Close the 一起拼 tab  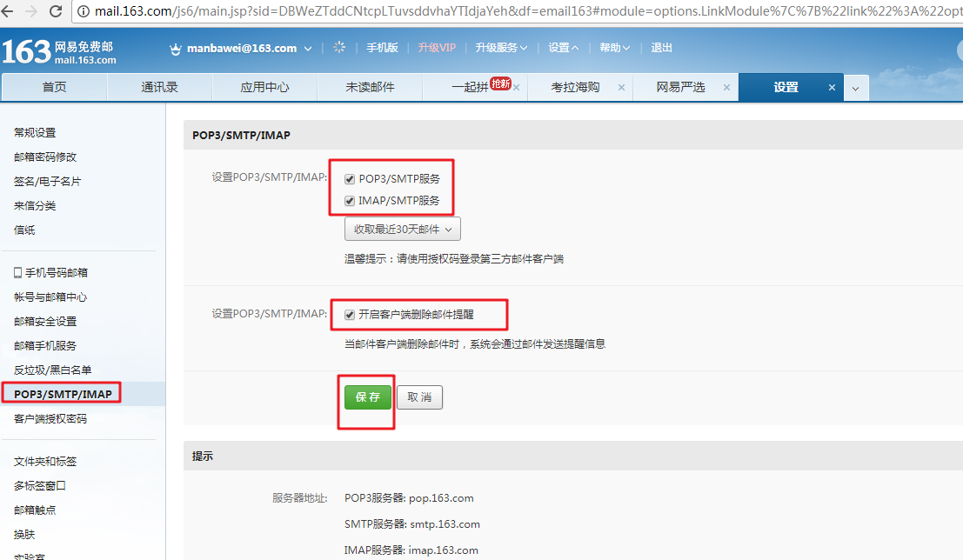point(516,88)
